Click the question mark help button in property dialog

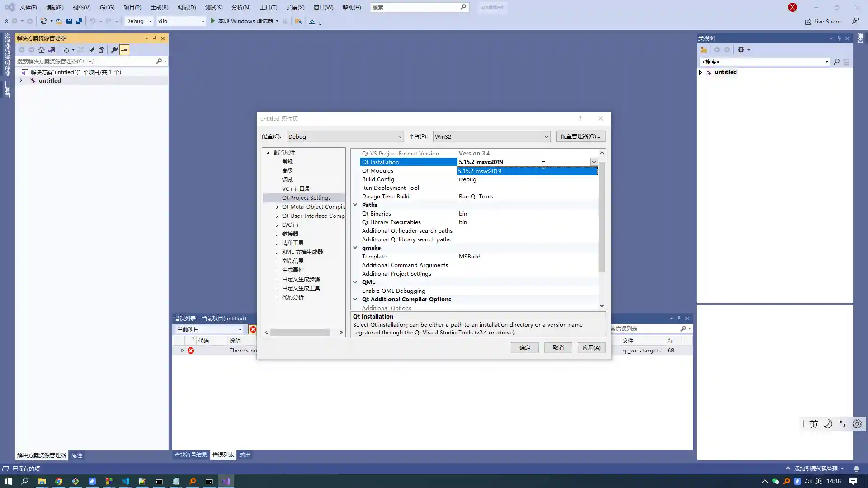coord(580,118)
